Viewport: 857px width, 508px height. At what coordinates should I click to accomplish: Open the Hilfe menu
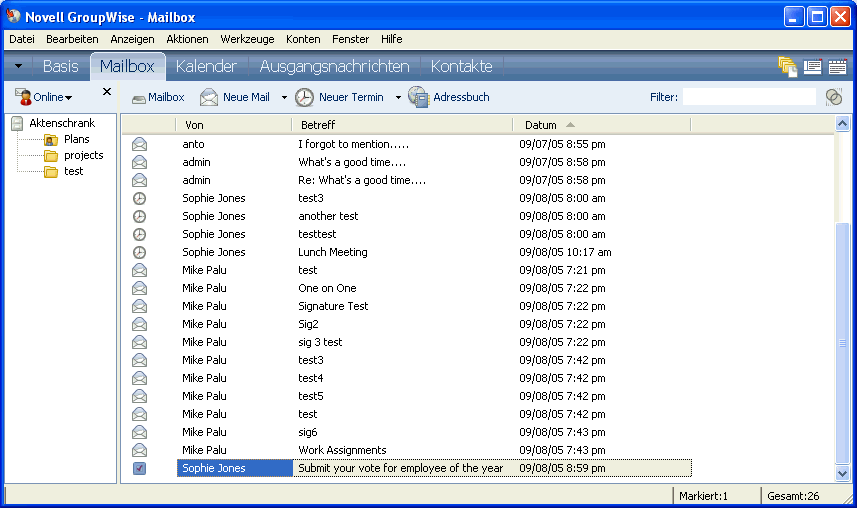click(x=392, y=39)
